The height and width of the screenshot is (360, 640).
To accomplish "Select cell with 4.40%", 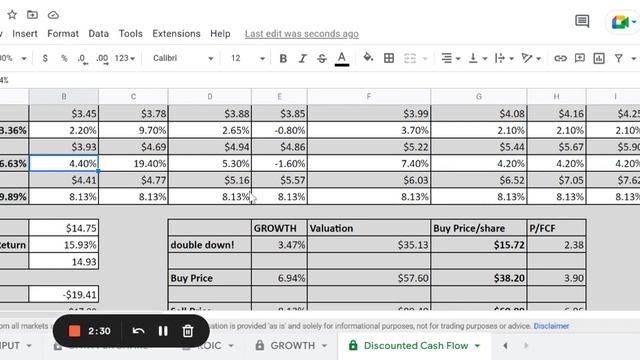I will click(x=64, y=164).
